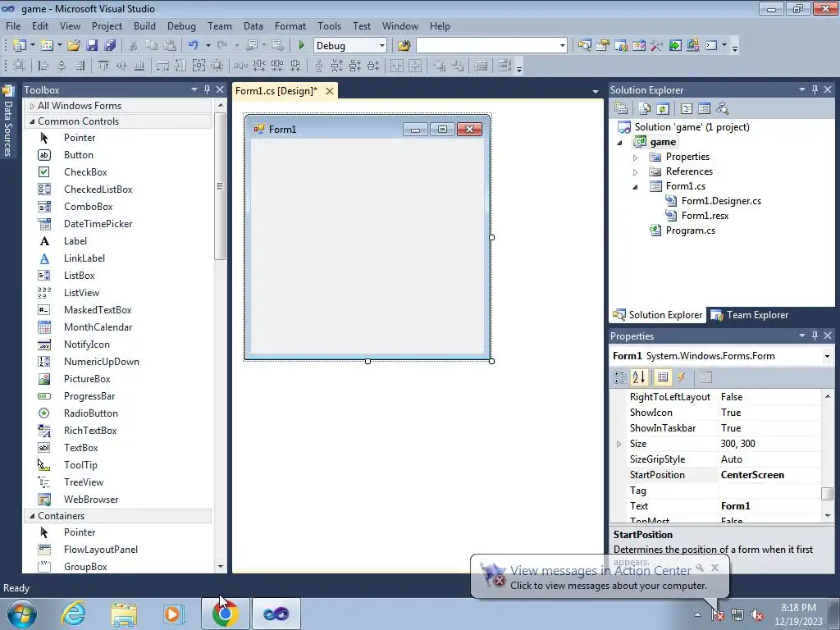Click View Code icon in Solution Explorer
Viewport: 840px width, 630px height.
[687, 109]
